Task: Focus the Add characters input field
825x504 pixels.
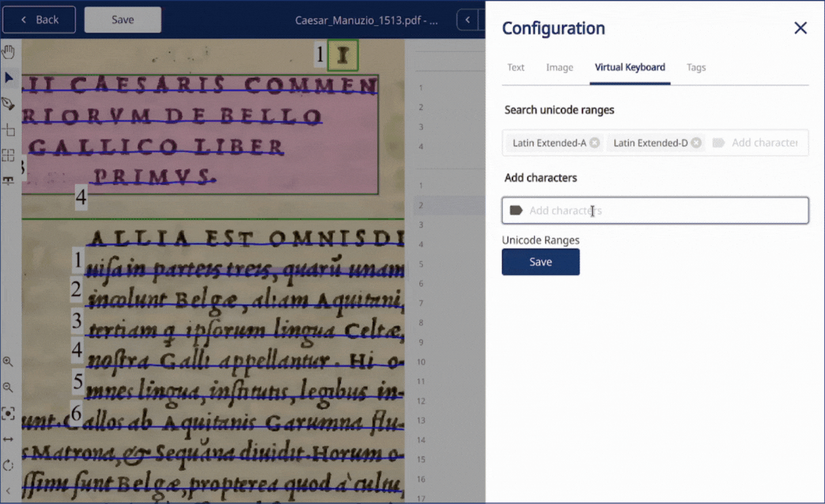Action: pos(655,211)
